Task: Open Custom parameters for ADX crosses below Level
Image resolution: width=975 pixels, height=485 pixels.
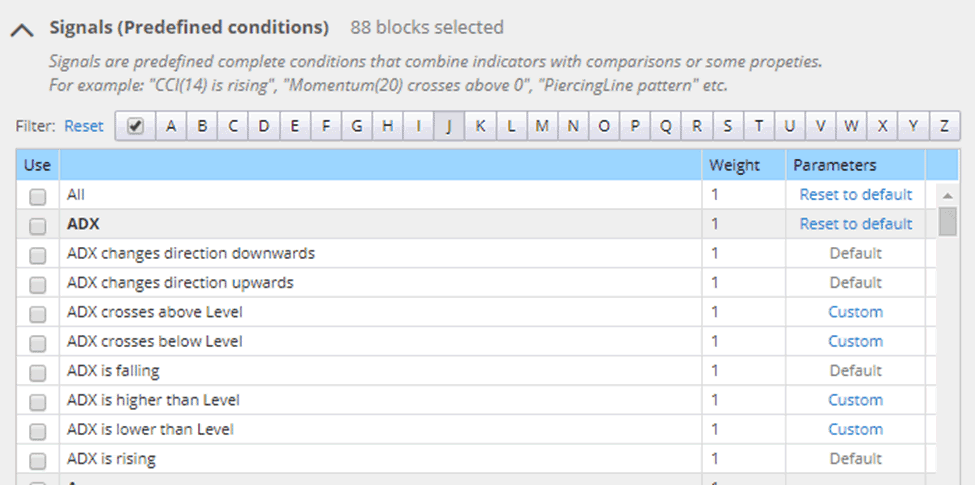Action: (x=856, y=341)
